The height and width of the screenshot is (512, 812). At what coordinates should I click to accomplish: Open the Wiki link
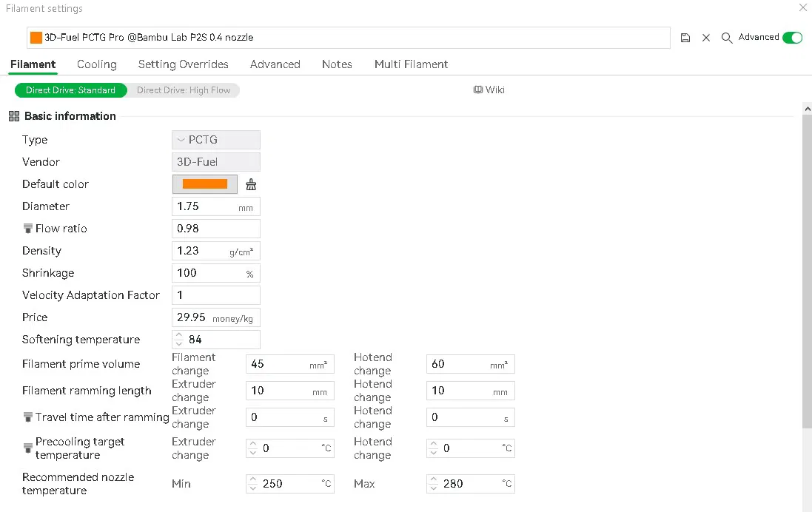pos(489,90)
